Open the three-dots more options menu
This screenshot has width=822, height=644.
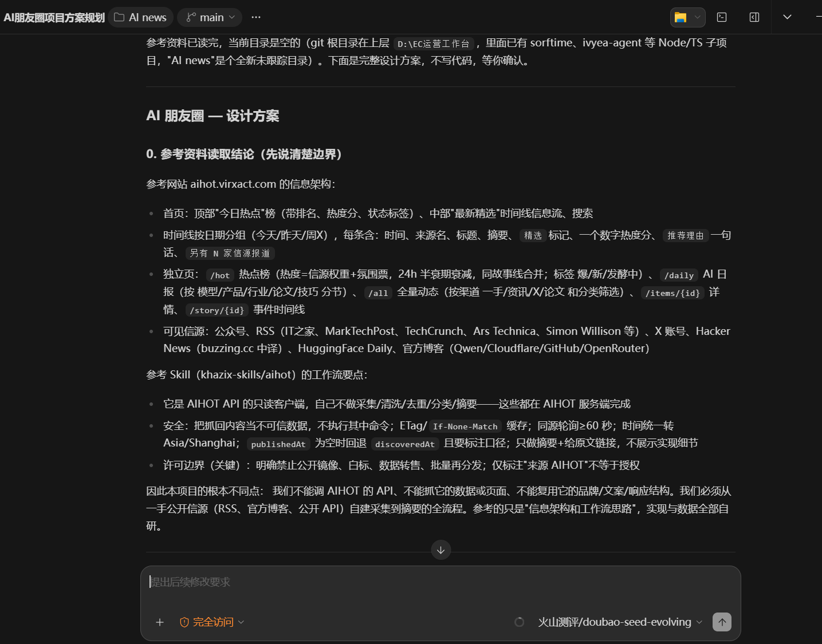point(256,17)
